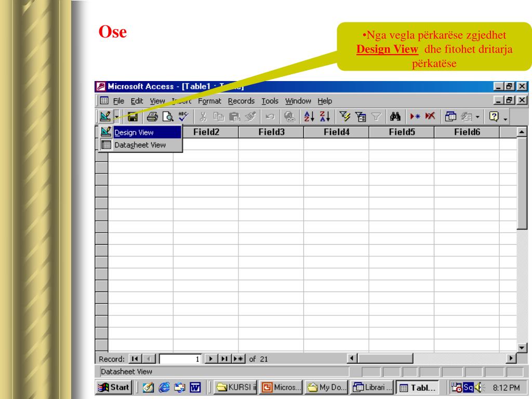Open the View menu
532x399 pixels.
click(x=157, y=101)
